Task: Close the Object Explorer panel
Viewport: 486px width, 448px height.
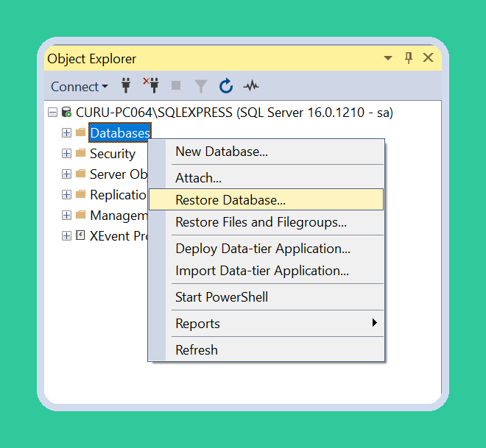Action: coord(429,57)
